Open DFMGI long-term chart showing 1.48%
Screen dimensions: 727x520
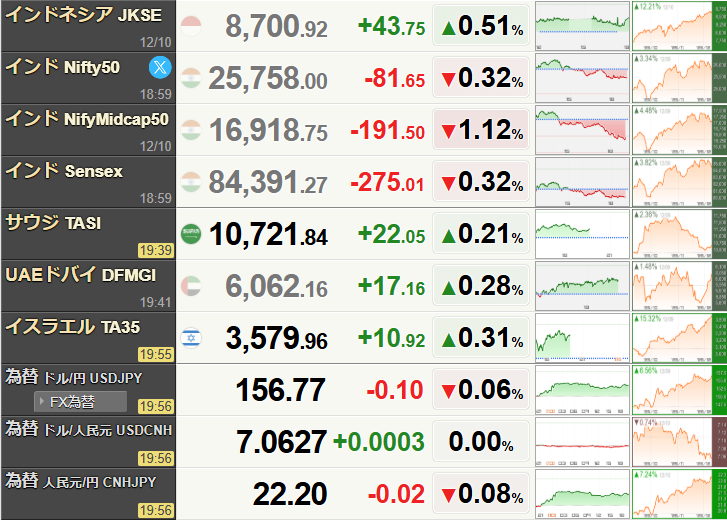click(x=680, y=285)
